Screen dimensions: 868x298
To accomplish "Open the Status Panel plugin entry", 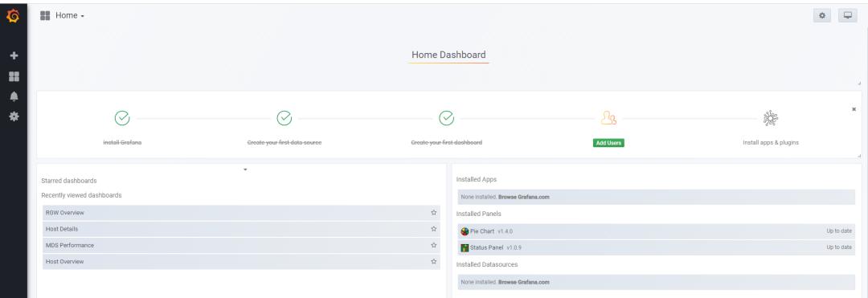I will tap(657, 247).
